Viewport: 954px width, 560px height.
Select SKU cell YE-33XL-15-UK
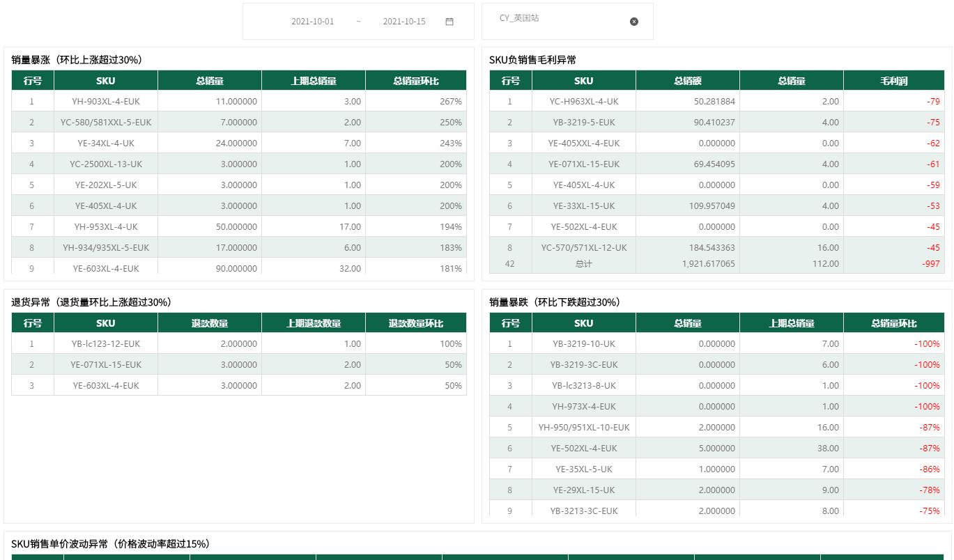click(584, 206)
